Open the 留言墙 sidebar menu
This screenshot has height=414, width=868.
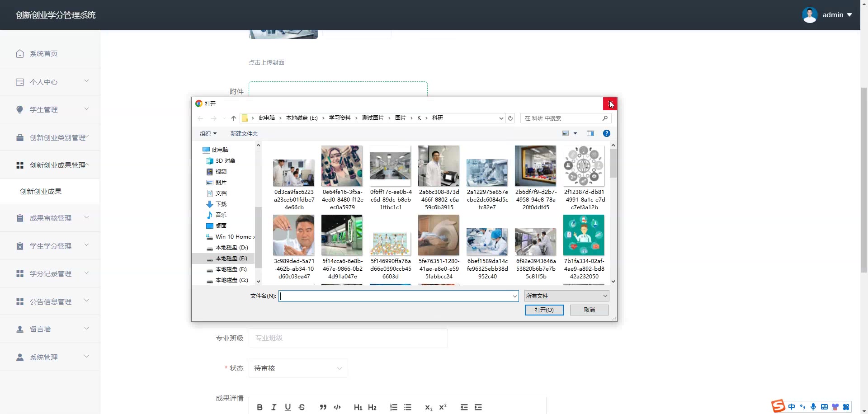50,329
